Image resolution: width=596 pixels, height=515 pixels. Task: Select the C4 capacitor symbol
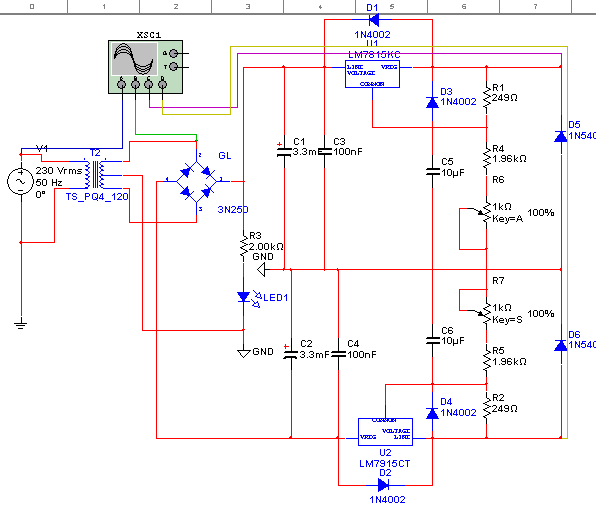[x=338, y=354]
